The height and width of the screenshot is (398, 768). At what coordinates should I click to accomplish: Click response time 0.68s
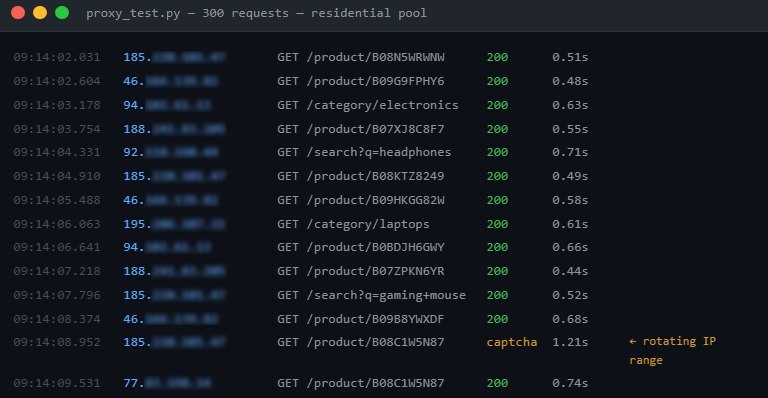pyautogui.click(x=570, y=319)
